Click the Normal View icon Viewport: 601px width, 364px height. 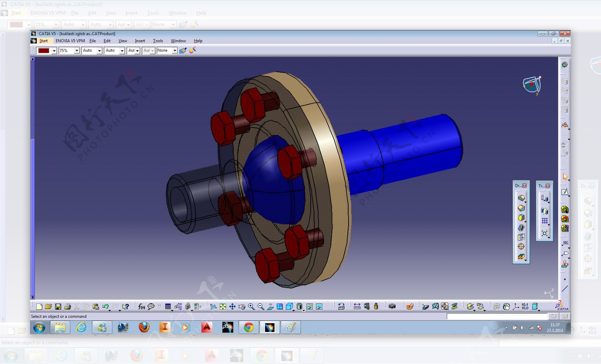270,307
